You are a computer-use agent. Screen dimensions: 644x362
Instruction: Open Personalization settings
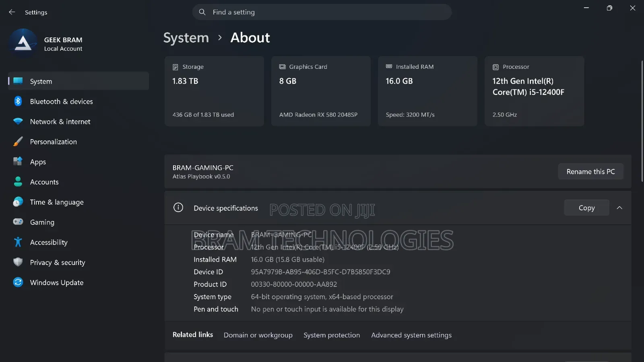78,142
